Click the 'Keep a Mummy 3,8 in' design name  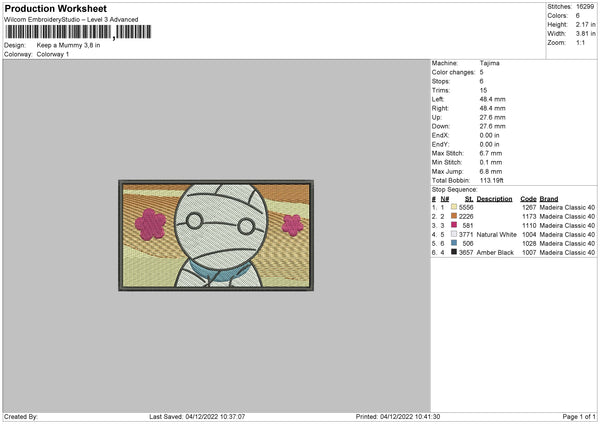coord(68,45)
